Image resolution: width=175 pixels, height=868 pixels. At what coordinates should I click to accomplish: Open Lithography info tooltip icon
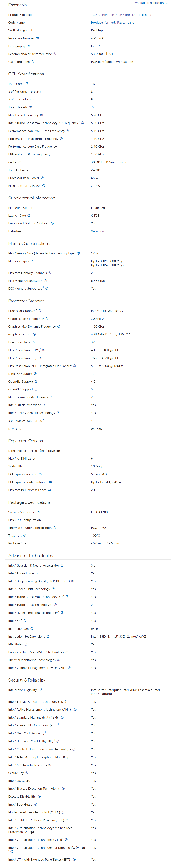(x=28, y=46)
